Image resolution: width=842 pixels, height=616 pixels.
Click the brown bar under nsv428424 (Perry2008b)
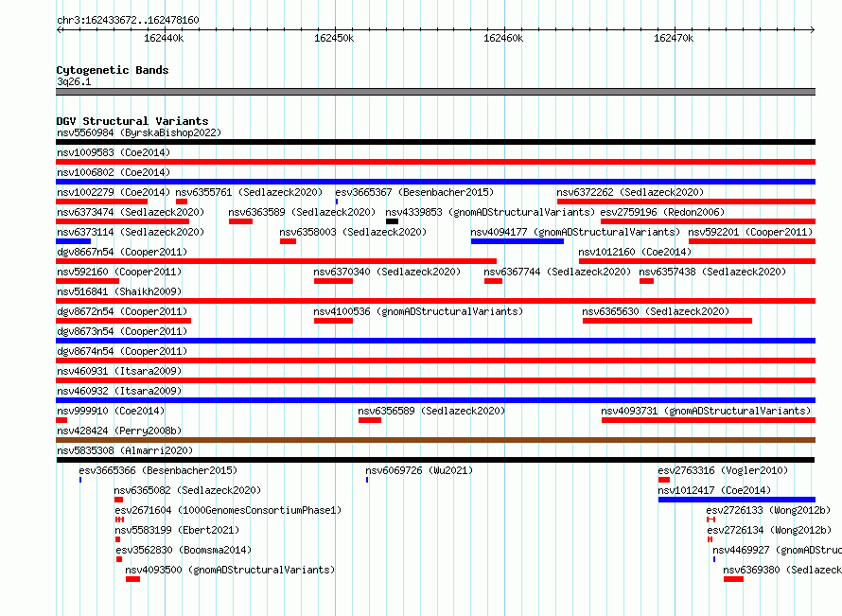[x=435, y=440]
